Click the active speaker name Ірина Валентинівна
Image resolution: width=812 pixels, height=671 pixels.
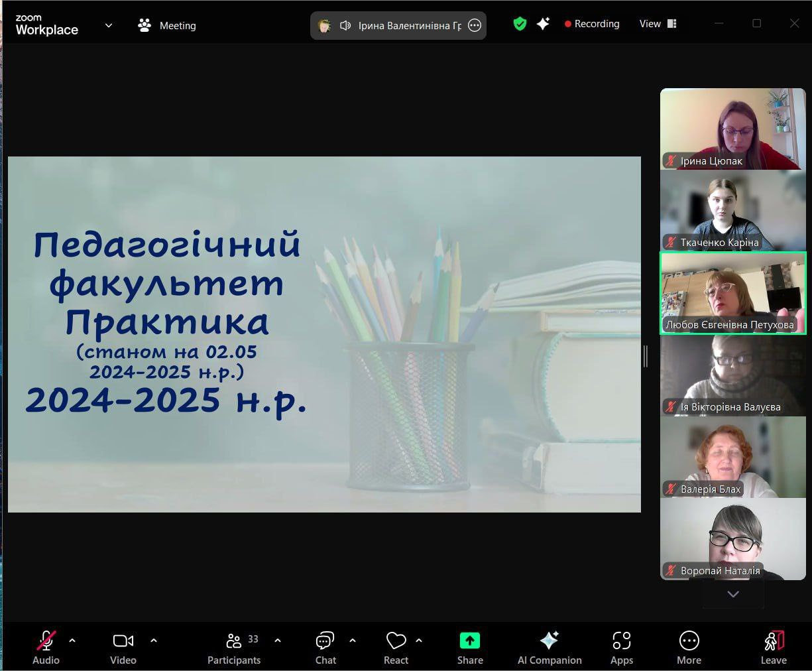tap(410, 26)
